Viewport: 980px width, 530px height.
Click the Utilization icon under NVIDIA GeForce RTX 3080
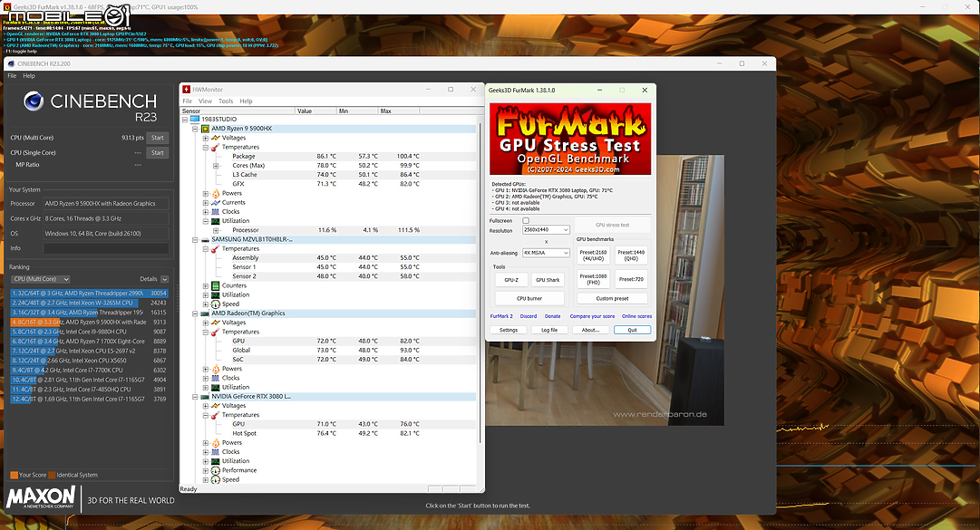click(x=216, y=461)
